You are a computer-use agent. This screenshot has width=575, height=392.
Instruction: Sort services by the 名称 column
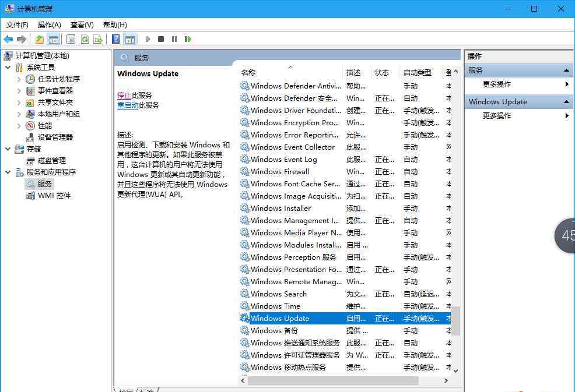[x=290, y=73]
